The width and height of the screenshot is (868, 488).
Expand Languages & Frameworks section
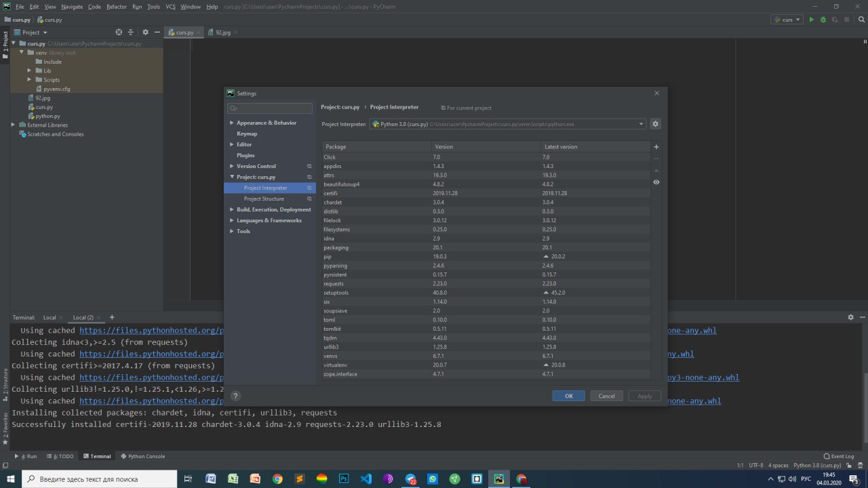pyautogui.click(x=232, y=220)
